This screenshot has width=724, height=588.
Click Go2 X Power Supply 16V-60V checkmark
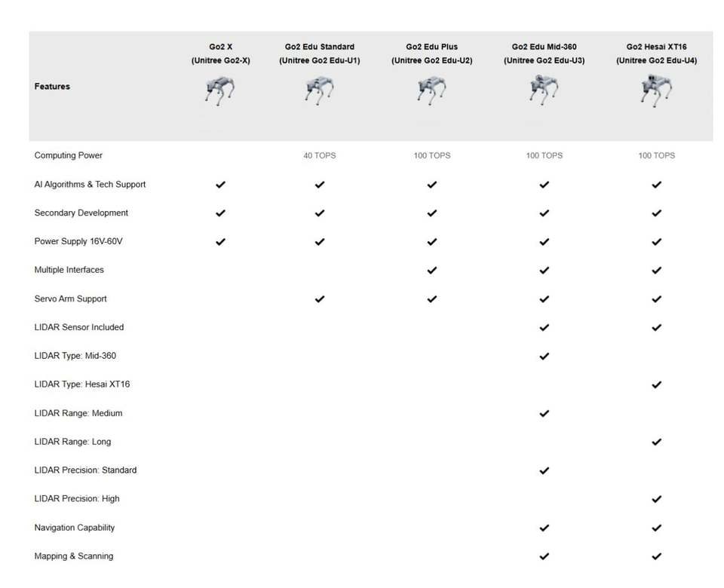(221, 242)
